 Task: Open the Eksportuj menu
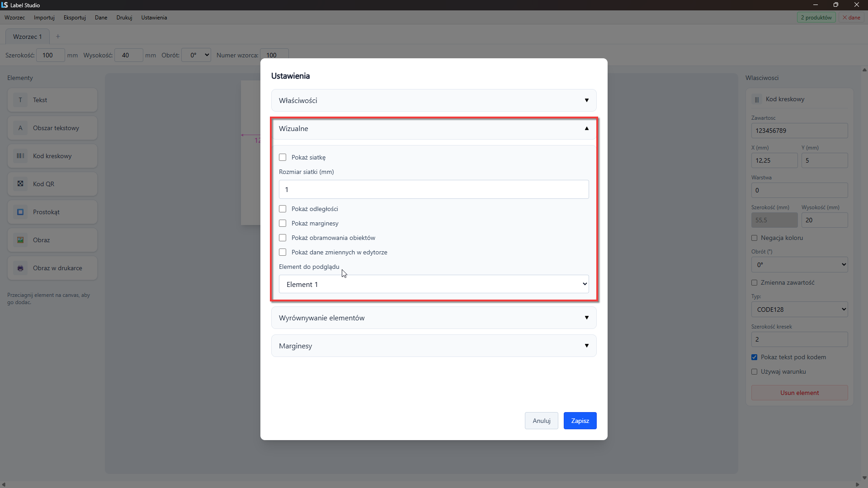tap(75, 18)
